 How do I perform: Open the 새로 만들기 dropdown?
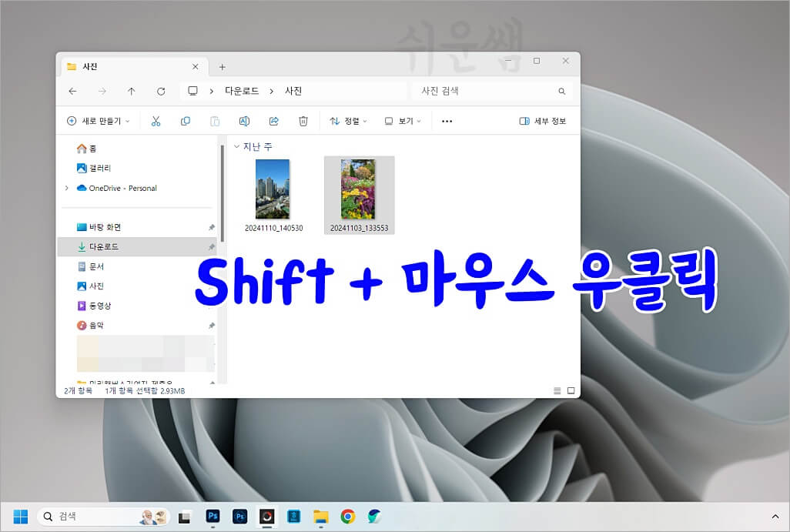(x=99, y=121)
